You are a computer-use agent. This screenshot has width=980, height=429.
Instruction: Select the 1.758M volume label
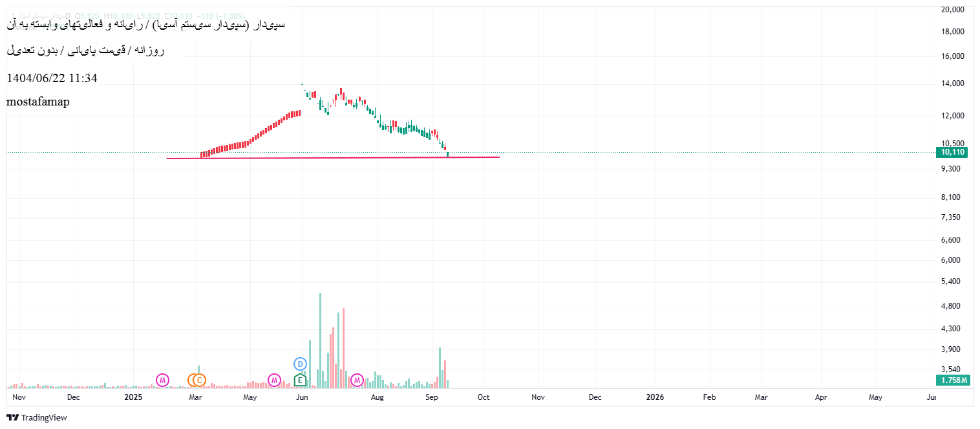[953, 380]
